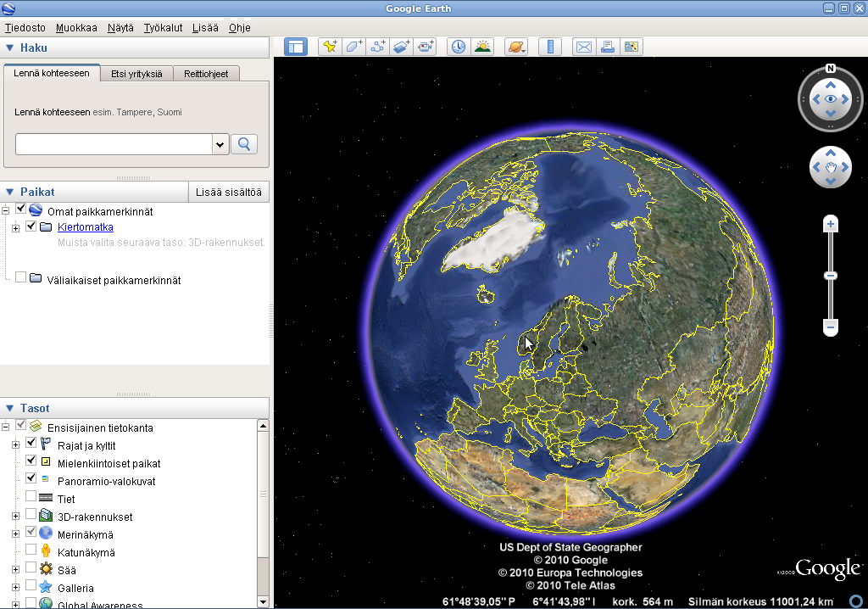Toggle the sunlight icon in toolbar
868x609 pixels.
[482, 47]
